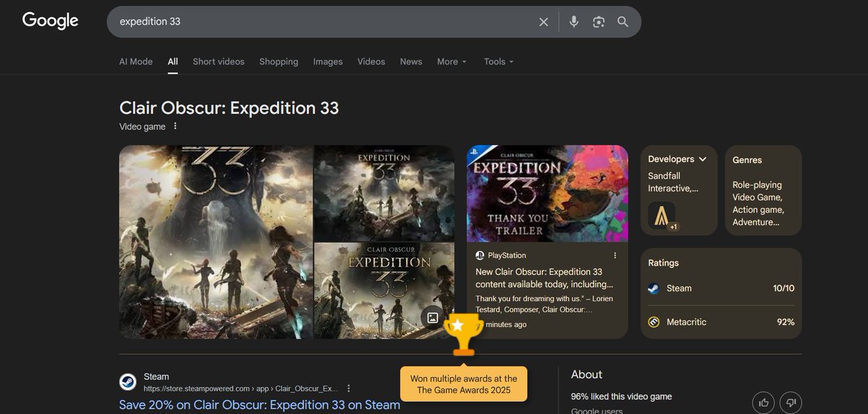The width and height of the screenshot is (868, 414).
Task: Click the Clair Obscur: Expedition 33 title
Action: pos(229,108)
